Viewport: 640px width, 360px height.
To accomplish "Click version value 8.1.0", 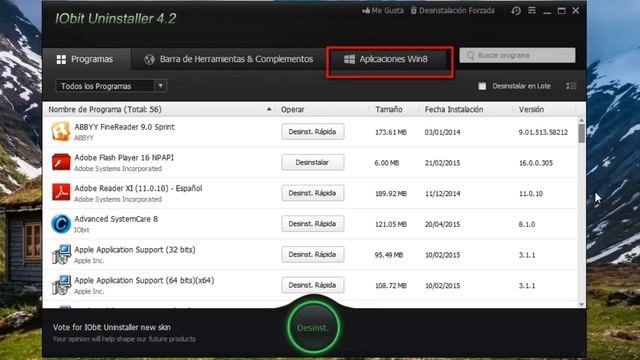I will (x=527, y=224).
